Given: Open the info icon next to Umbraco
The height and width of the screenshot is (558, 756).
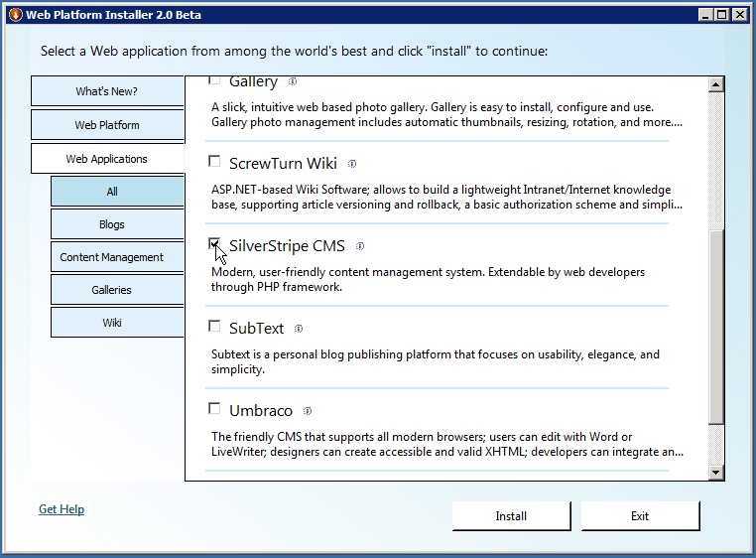Looking at the screenshot, I should 308,411.
